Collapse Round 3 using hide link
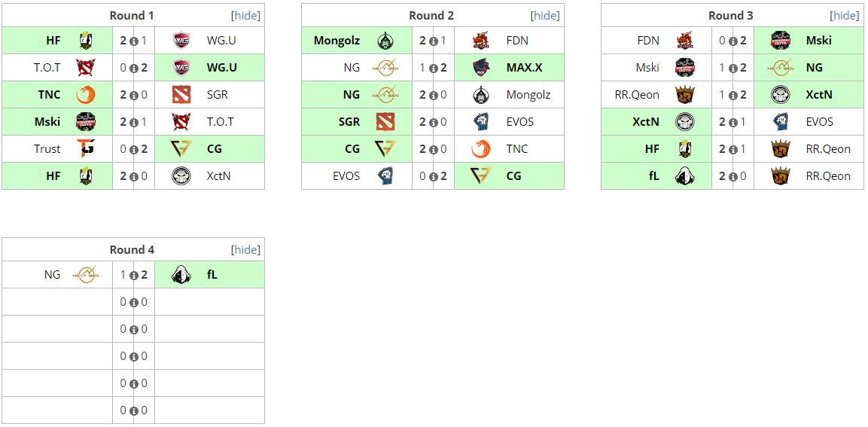This screenshot has width=868, height=427. coord(845,16)
